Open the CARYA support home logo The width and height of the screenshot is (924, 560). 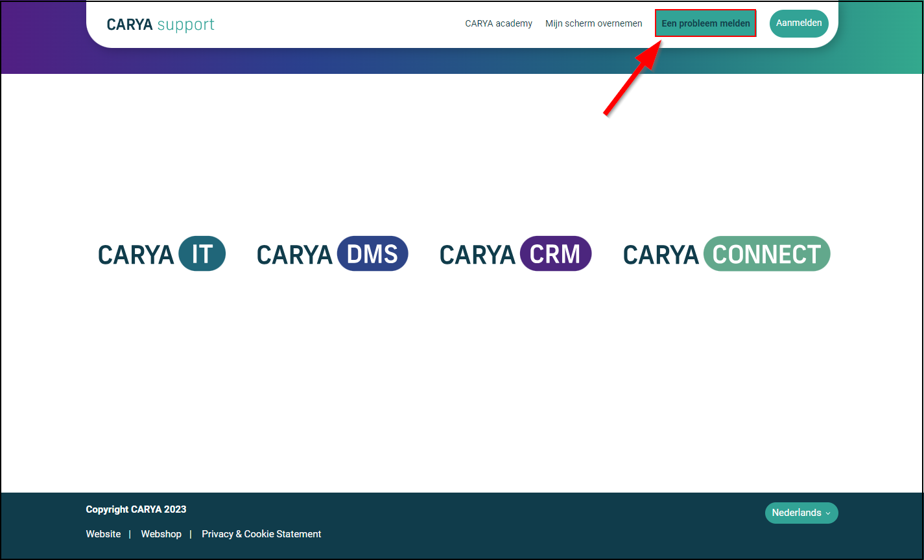click(x=160, y=25)
